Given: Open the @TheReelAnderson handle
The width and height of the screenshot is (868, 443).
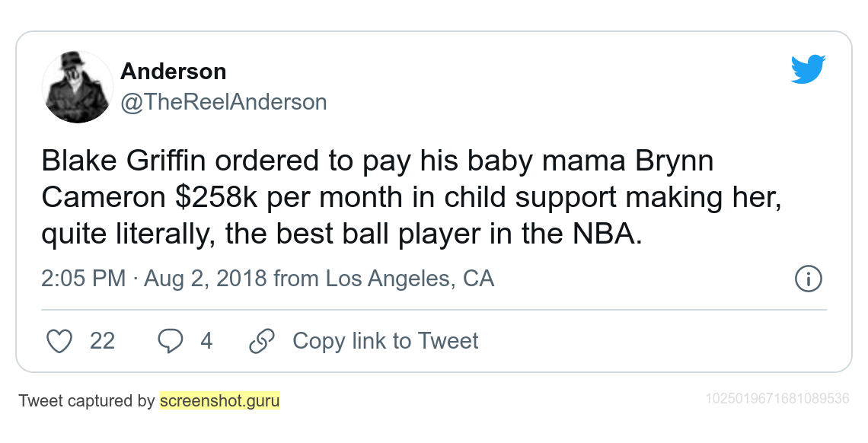Looking at the screenshot, I should point(224,102).
